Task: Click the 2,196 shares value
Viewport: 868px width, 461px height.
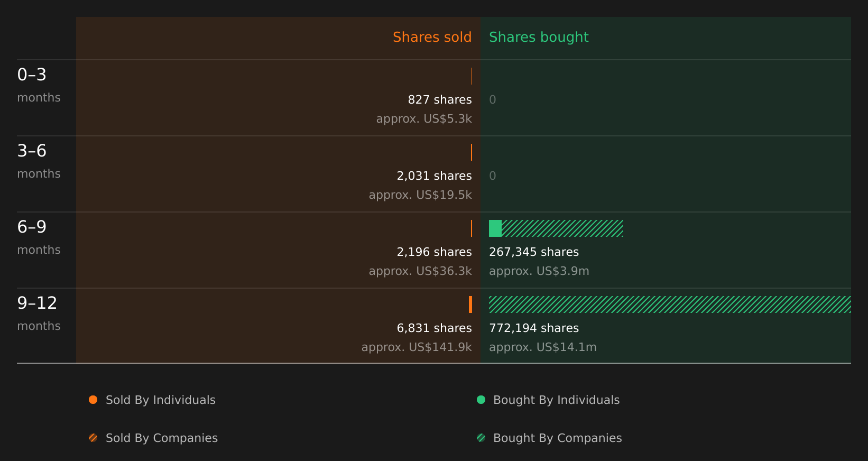Action: (x=434, y=252)
